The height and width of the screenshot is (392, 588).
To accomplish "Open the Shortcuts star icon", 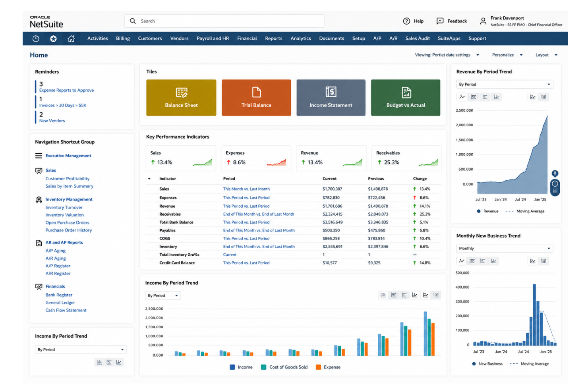I will [x=53, y=39].
